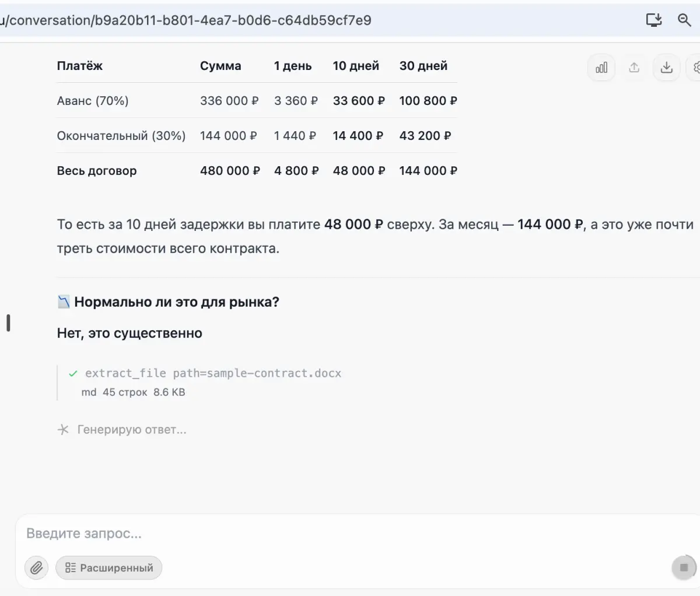
Task: Click the Генерирую ответ spinner icon
Action: 63,430
